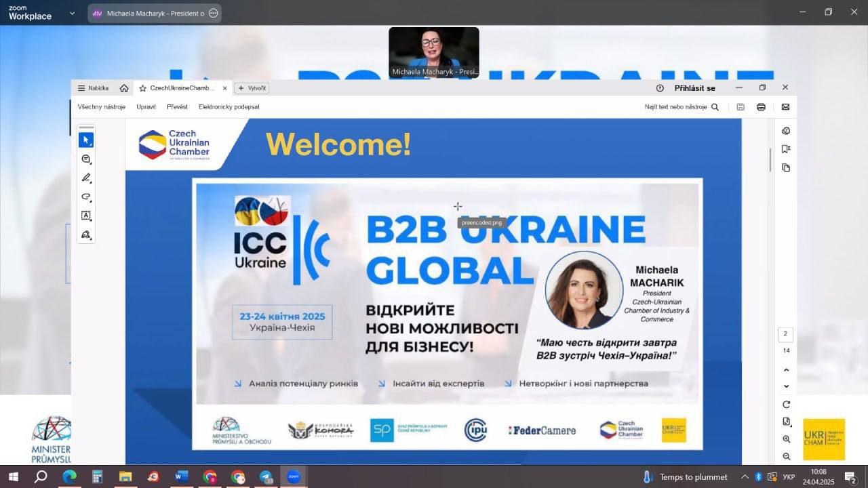Image resolution: width=868 pixels, height=488 pixels.
Task: Select the arrow selection tool in Acrobat
Action: (x=86, y=140)
